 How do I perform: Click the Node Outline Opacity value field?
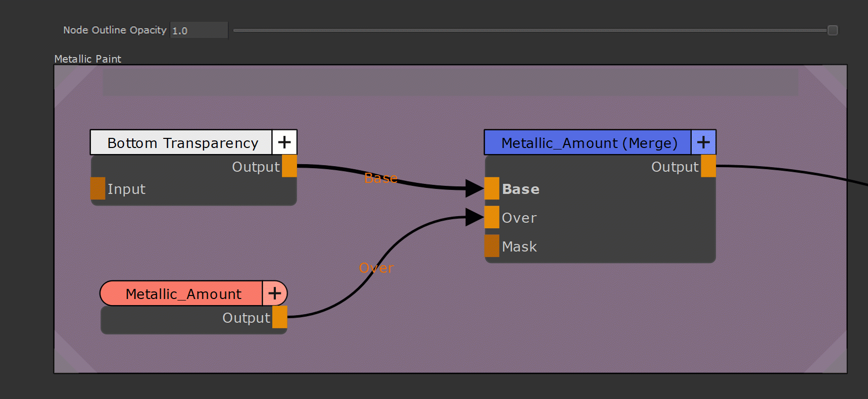(199, 30)
